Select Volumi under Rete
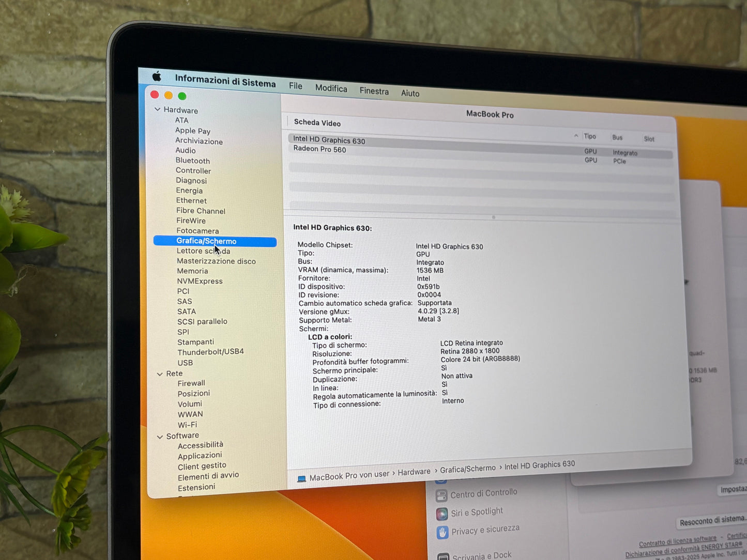 pyautogui.click(x=190, y=404)
